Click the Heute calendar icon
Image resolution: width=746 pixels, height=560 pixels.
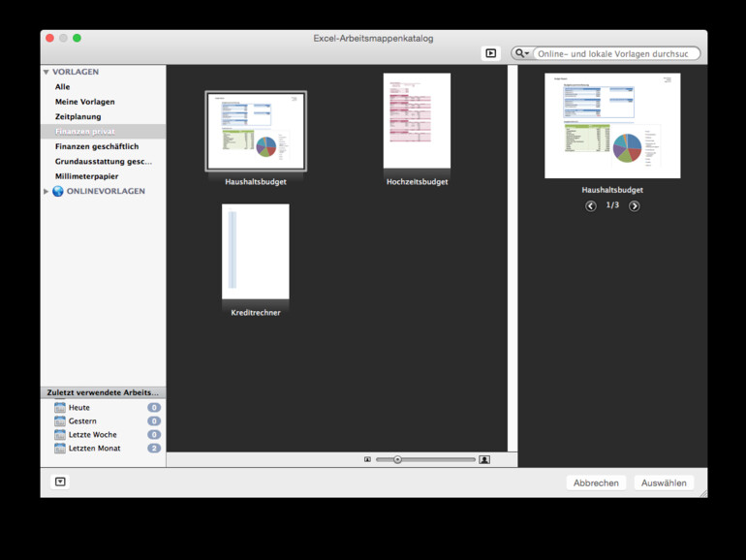[59, 408]
